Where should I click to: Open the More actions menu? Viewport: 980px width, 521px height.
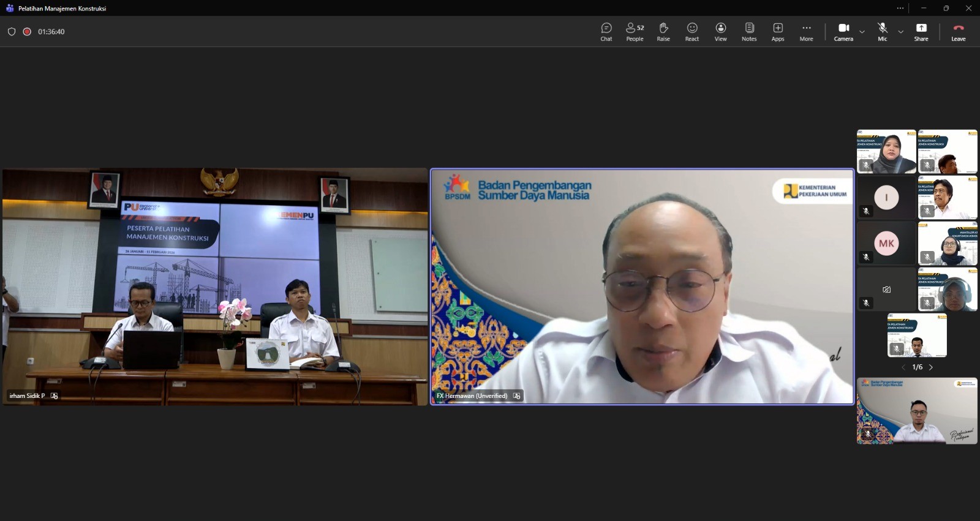point(806,32)
